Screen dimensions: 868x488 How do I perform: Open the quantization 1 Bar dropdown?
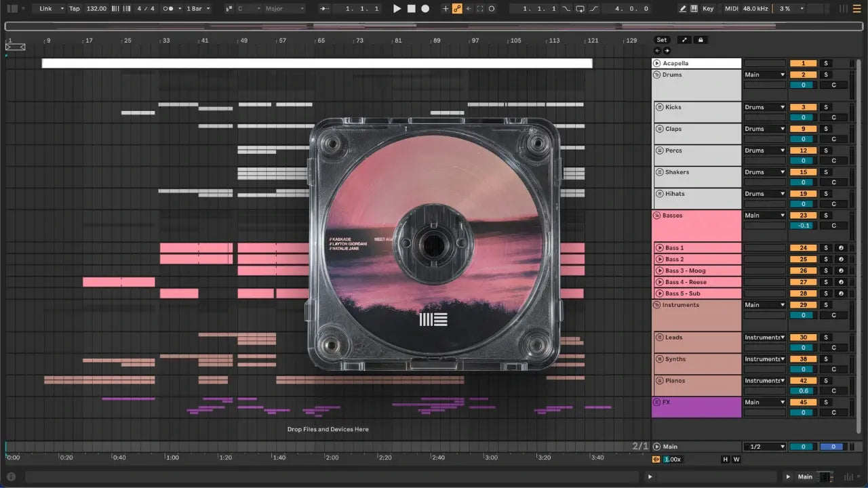click(199, 9)
